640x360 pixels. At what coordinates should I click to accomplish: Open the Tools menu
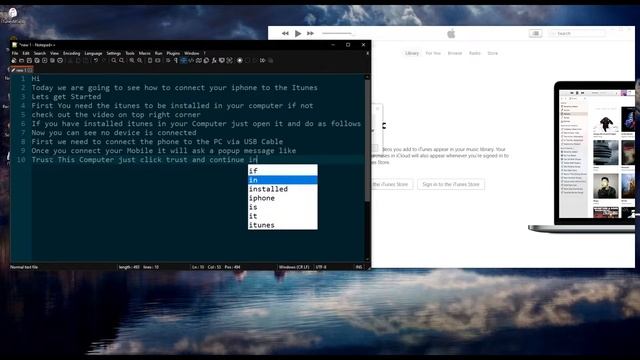(130, 53)
